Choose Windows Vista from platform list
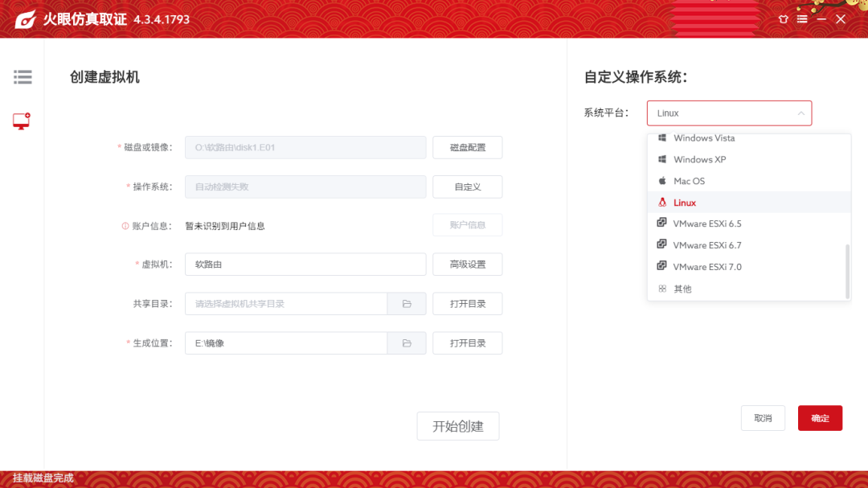The image size is (868, 488). point(749,138)
